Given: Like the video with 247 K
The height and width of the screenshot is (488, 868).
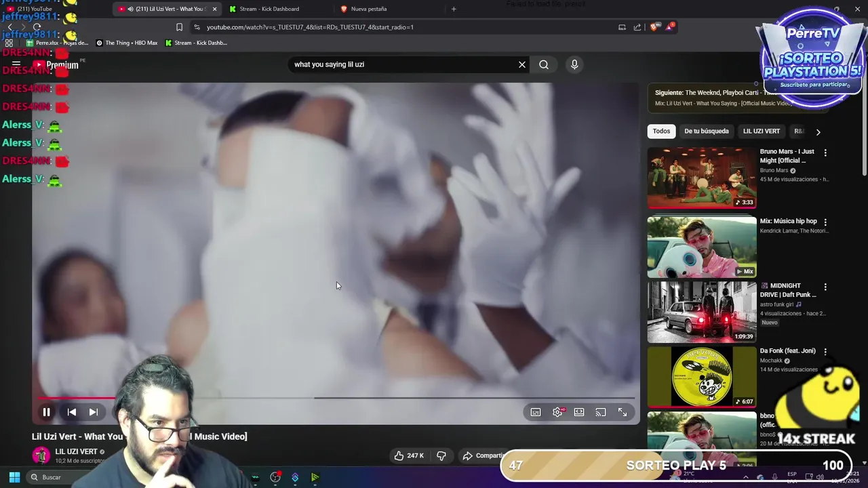Looking at the screenshot, I should [x=409, y=455].
